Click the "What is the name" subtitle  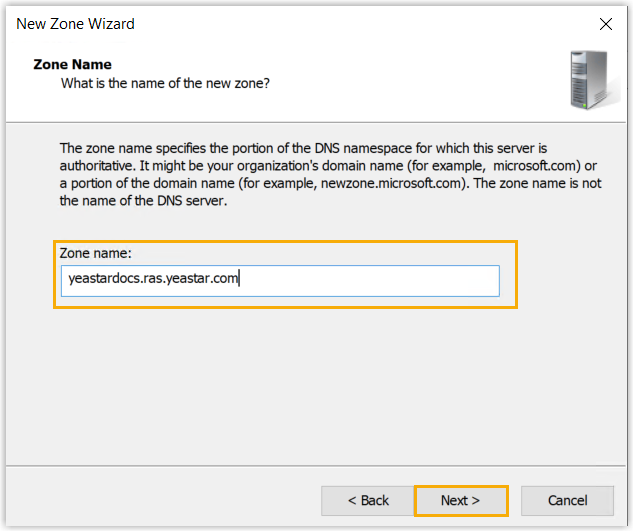(x=165, y=83)
